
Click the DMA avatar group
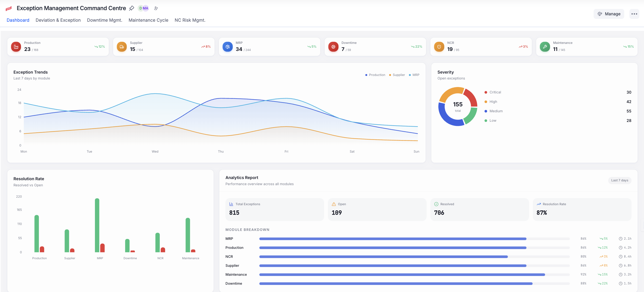pyautogui.click(x=143, y=8)
